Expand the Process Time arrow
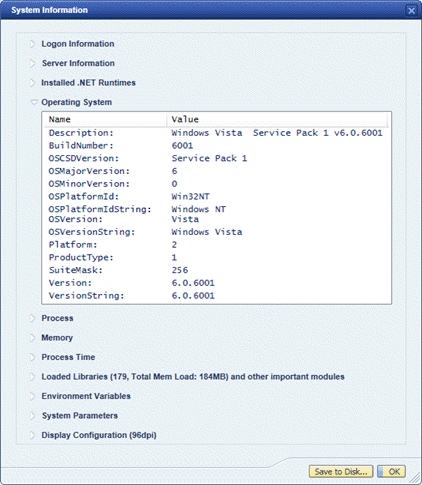The width and height of the screenshot is (422, 485). pyautogui.click(x=32, y=357)
